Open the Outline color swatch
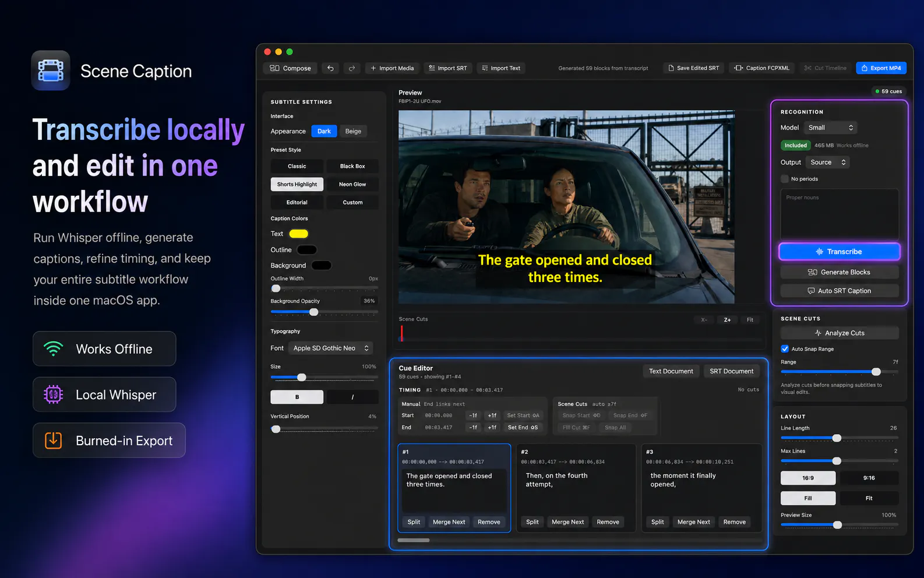The width and height of the screenshot is (924, 578). [307, 250]
